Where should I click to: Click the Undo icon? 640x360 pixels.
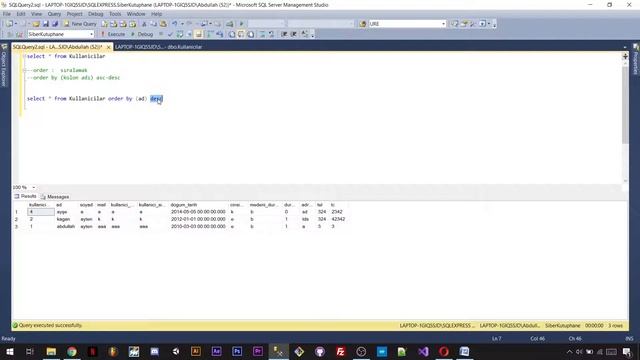tap(175, 24)
